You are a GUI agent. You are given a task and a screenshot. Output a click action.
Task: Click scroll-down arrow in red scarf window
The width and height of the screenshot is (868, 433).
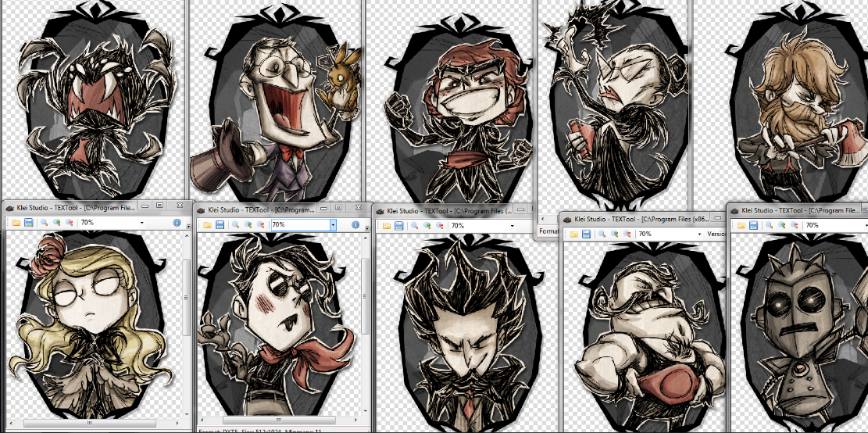366,411
